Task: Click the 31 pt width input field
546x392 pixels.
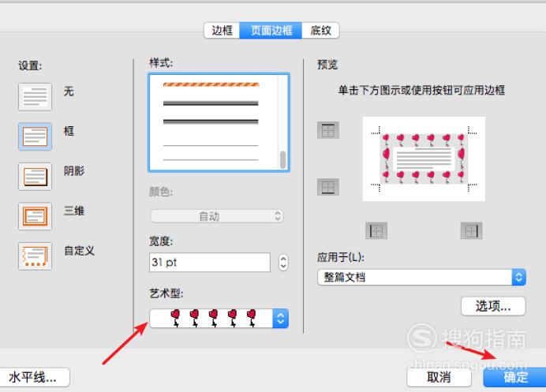Action: coord(210,262)
